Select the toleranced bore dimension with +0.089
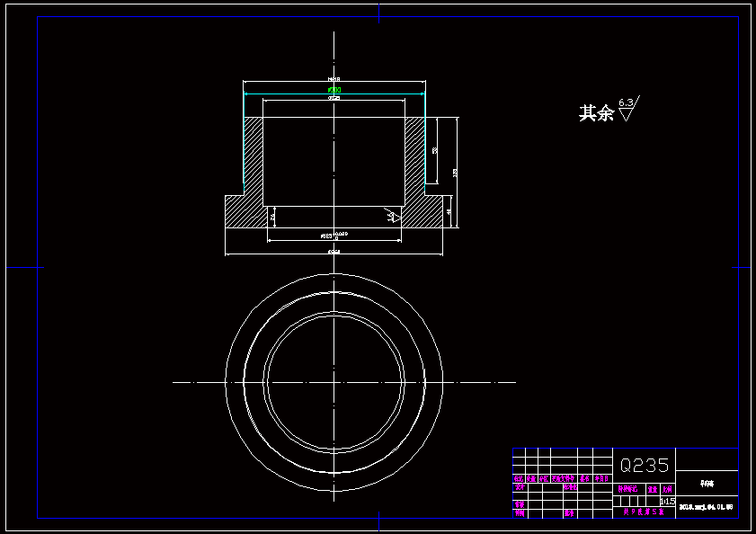The height and width of the screenshot is (534, 756). click(334, 236)
